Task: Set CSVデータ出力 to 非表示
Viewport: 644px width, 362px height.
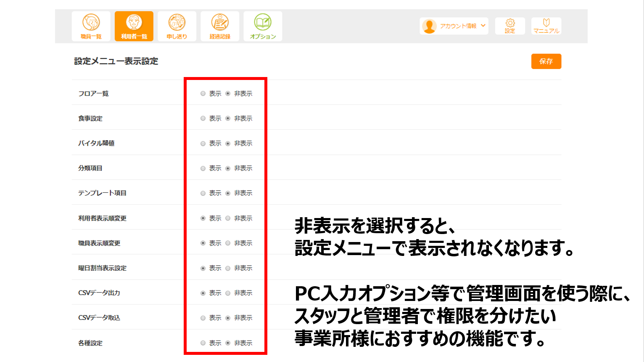Action: (228, 293)
